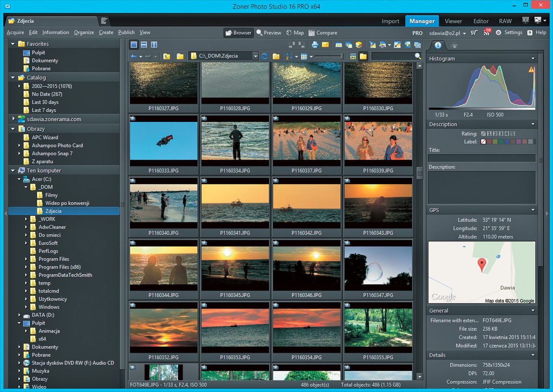553x392 pixels.
Task: Select horizontally split browser layout
Action: click(144, 44)
